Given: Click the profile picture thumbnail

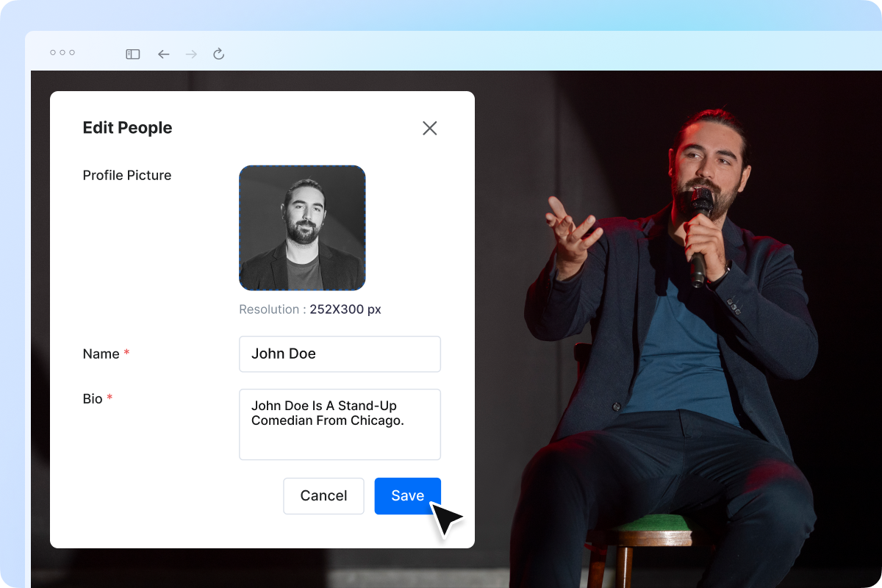Looking at the screenshot, I should pyautogui.click(x=302, y=228).
